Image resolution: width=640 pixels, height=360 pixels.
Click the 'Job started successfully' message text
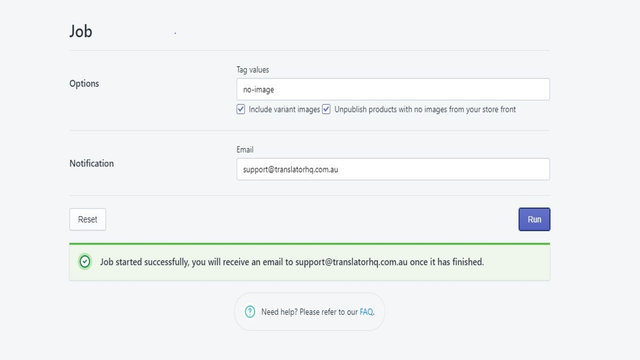coord(292,262)
